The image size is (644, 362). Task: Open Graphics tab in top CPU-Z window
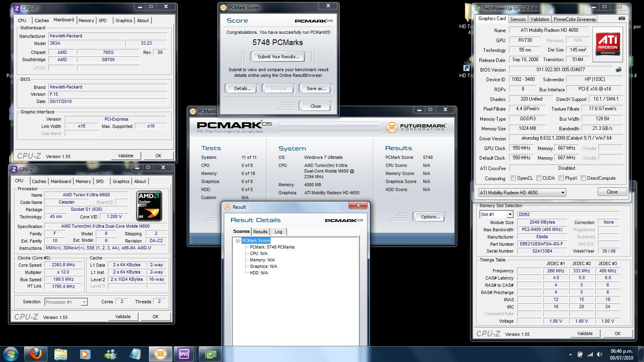pyautogui.click(x=124, y=21)
